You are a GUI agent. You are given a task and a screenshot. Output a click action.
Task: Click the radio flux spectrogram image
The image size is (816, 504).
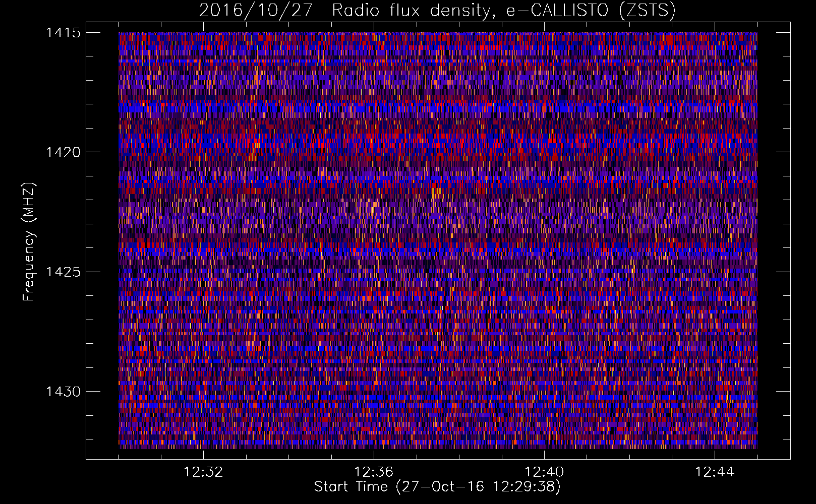(438, 240)
